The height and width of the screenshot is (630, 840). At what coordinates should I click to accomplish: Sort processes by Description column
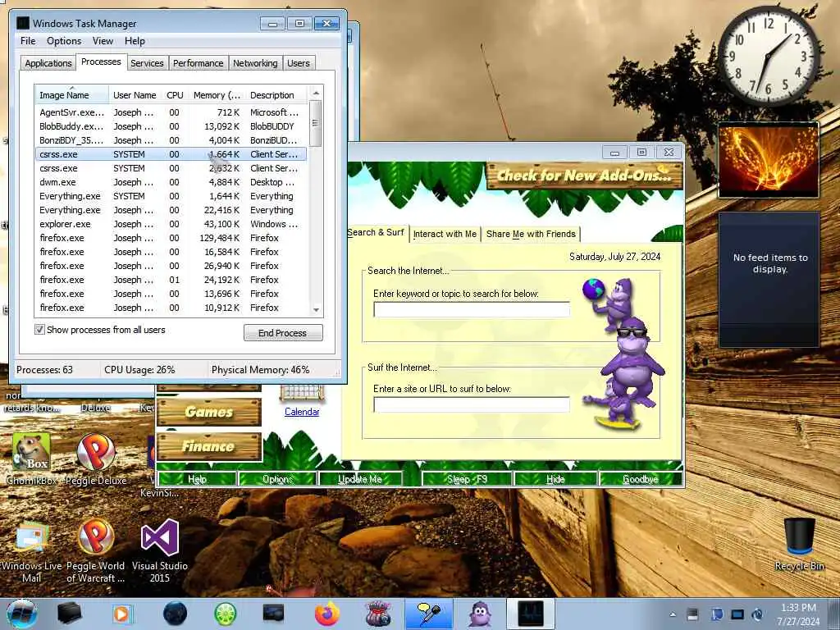click(x=276, y=95)
